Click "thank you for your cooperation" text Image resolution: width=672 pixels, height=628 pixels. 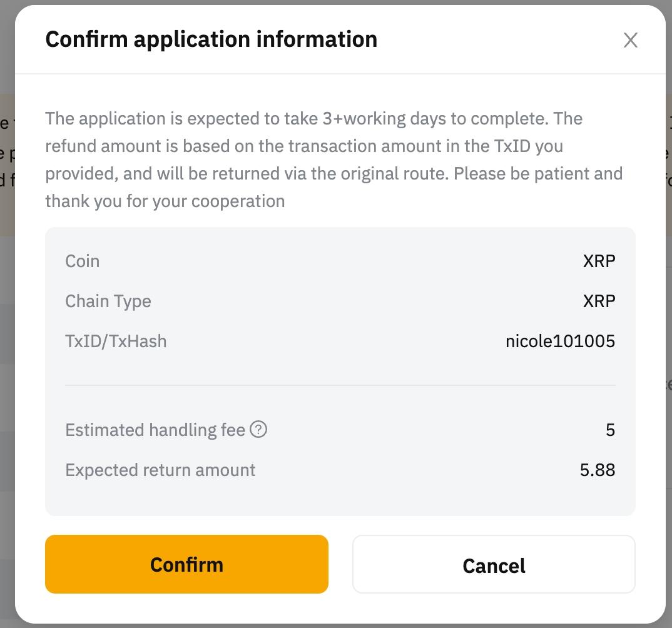click(165, 201)
